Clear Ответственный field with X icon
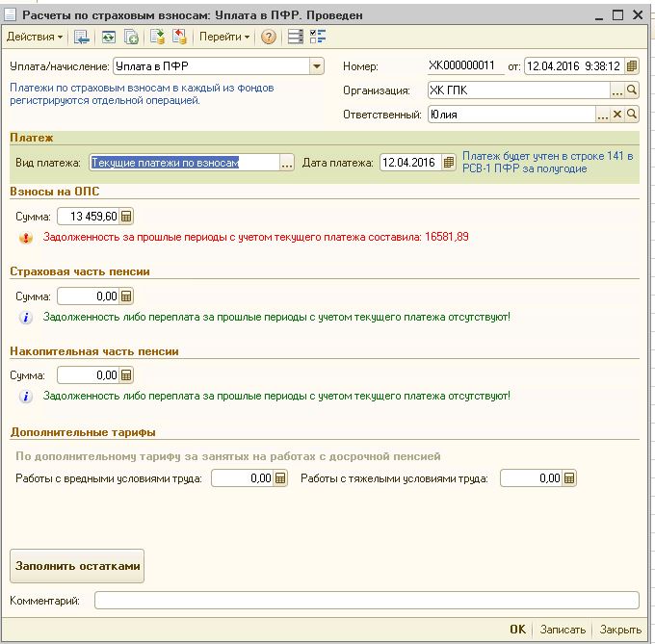This screenshot has width=655, height=644. tap(617, 115)
